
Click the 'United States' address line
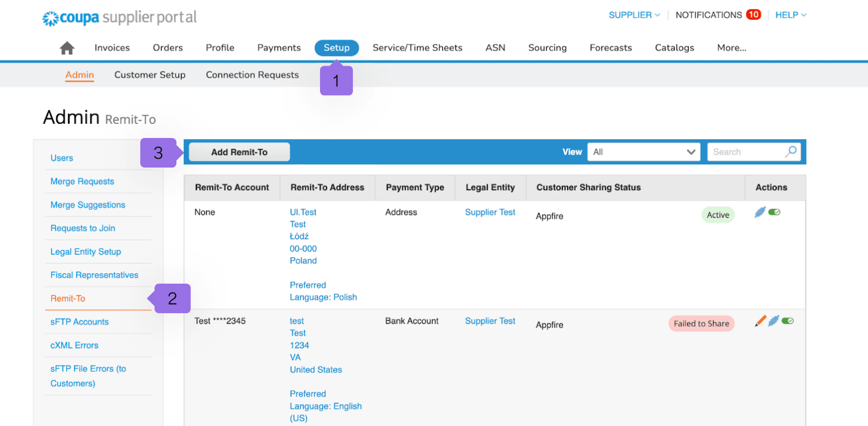tap(316, 370)
